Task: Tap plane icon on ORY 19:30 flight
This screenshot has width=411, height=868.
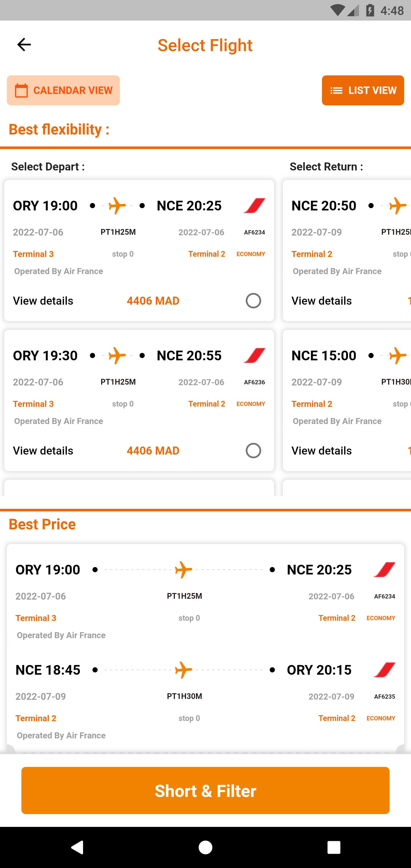Action: click(x=117, y=355)
